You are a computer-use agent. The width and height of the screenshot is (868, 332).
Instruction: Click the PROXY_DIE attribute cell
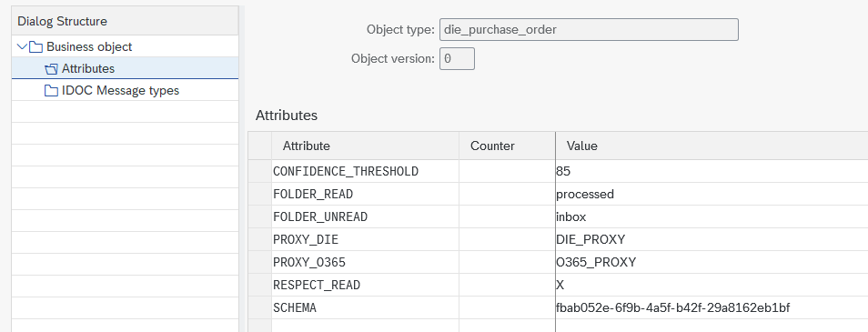[366, 239]
